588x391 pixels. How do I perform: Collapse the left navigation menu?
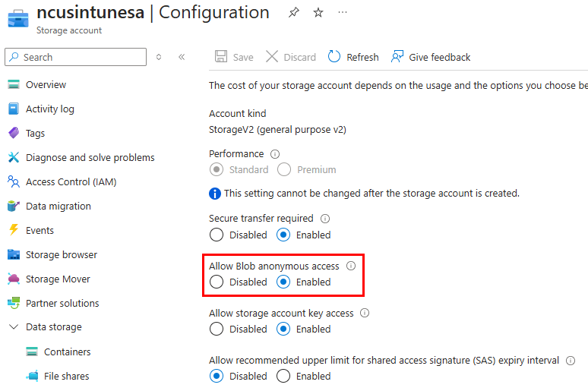coord(182,57)
